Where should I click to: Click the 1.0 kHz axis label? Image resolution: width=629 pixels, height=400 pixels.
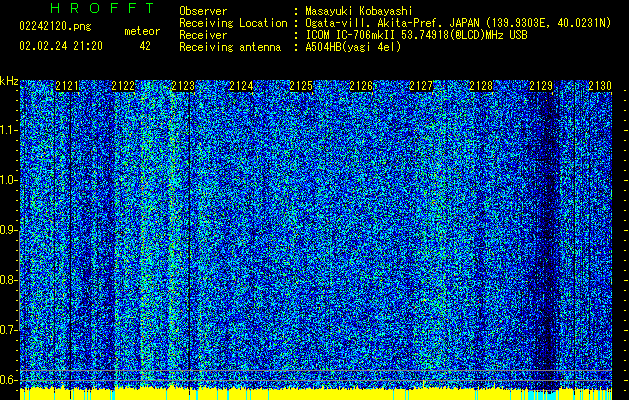(8, 181)
